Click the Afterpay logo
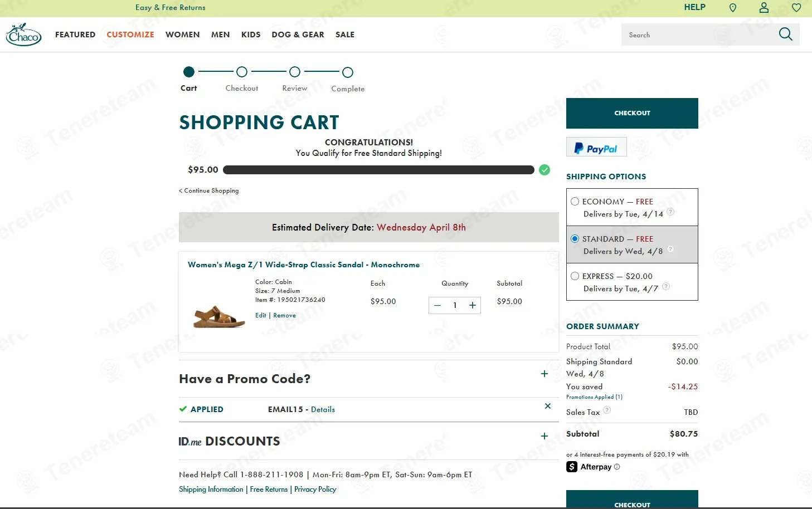Screen dimensions: 812x509 [589, 467]
